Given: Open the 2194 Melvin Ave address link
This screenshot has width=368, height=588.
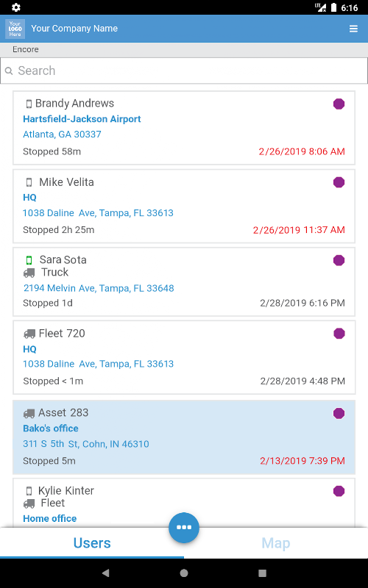Looking at the screenshot, I should [x=99, y=288].
